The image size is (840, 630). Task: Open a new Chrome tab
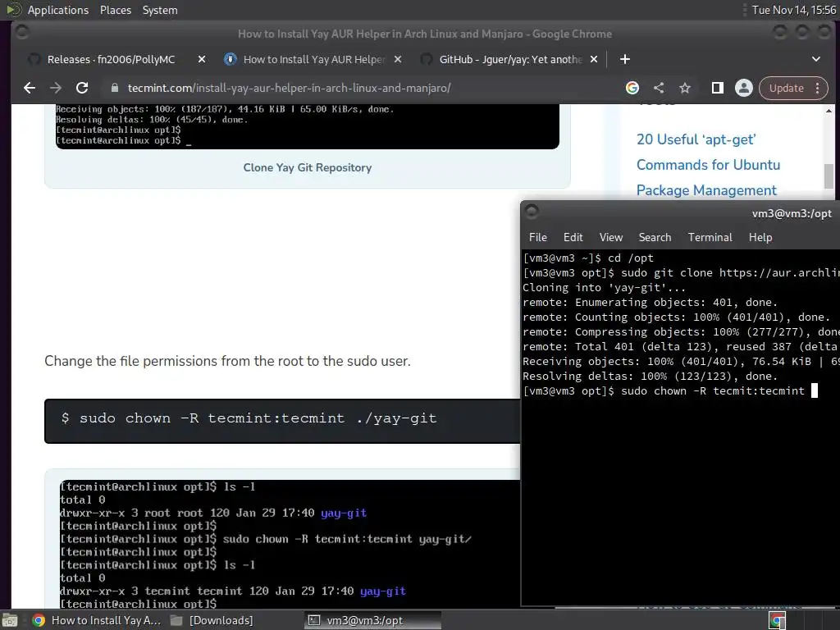tap(624, 59)
